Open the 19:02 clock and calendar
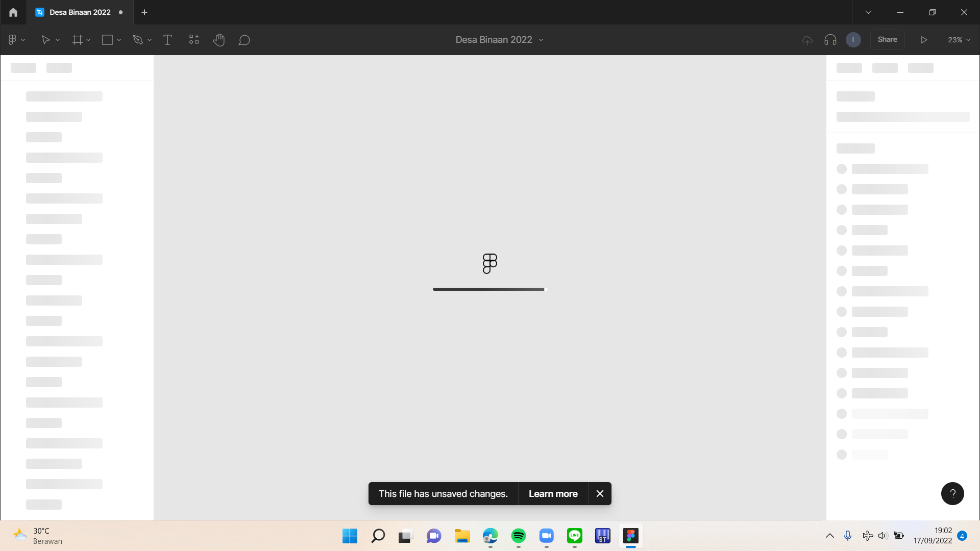The width and height of the screenshot is (980, 551). pyautogui.click(x=933, y=536)
